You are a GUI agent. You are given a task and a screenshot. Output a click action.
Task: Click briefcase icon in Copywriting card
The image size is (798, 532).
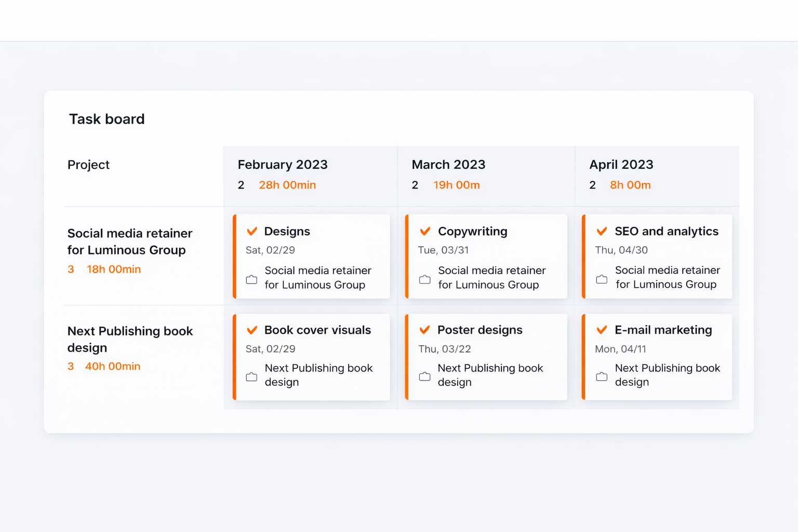click(424, 279)
